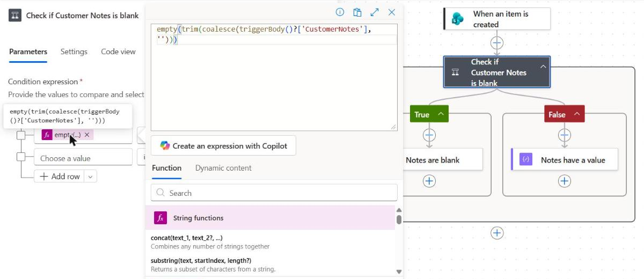Collapse the True branch chevron
Screen dimensions: 644x279
(441, 114)
